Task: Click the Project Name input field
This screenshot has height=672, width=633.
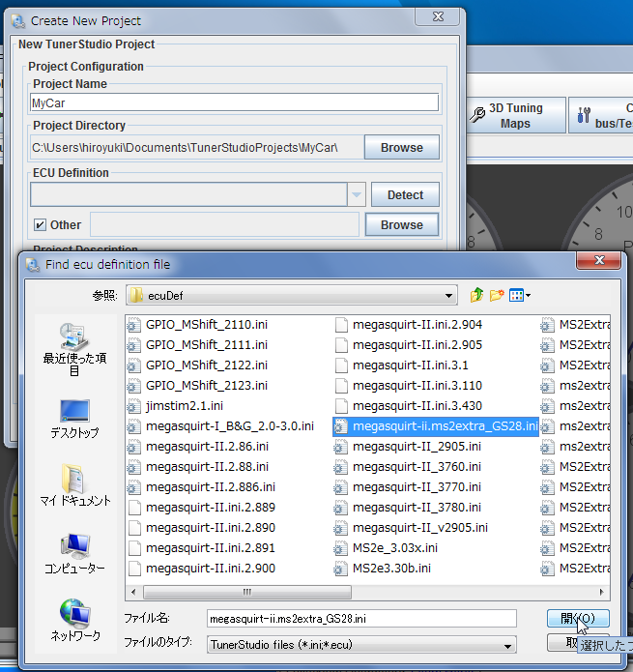Action: tap(234, 102)
